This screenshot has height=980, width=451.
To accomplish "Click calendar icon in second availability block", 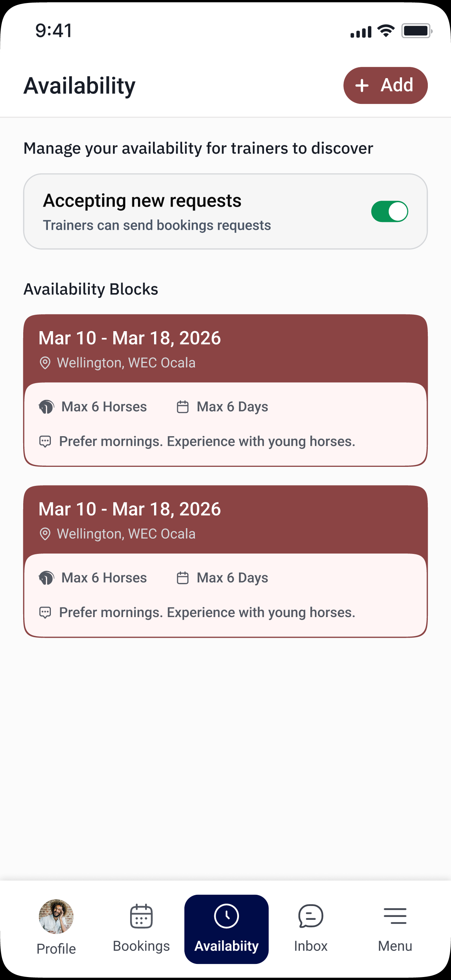I will (183, 578).
